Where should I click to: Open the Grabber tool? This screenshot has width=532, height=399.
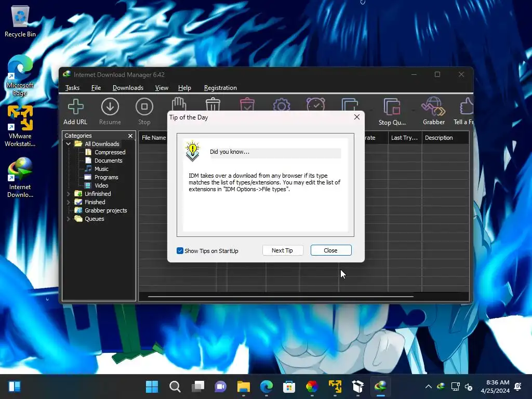coord(434,107)
